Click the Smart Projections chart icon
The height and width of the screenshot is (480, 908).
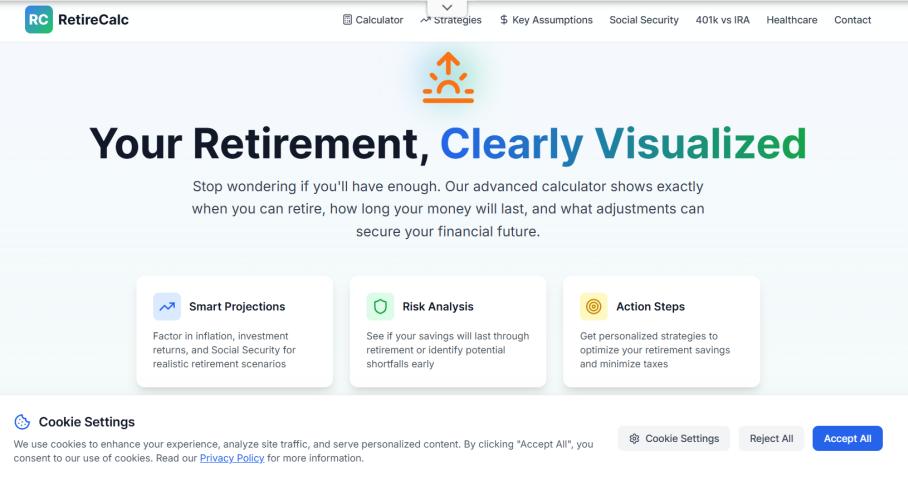pyautogui.click(x=167, y=306)
